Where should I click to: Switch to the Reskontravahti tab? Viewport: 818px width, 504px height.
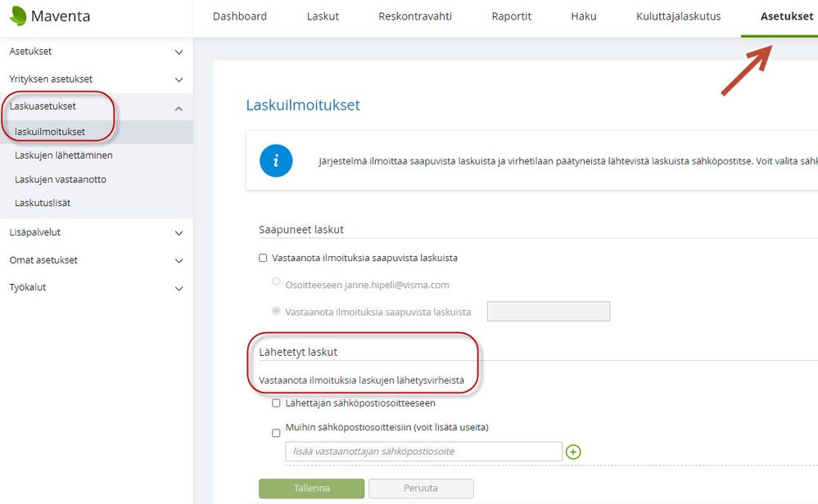pos(415,16)
